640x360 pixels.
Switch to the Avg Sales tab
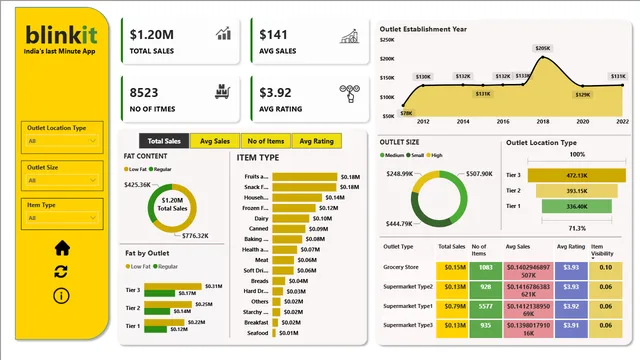click(215, 141)
